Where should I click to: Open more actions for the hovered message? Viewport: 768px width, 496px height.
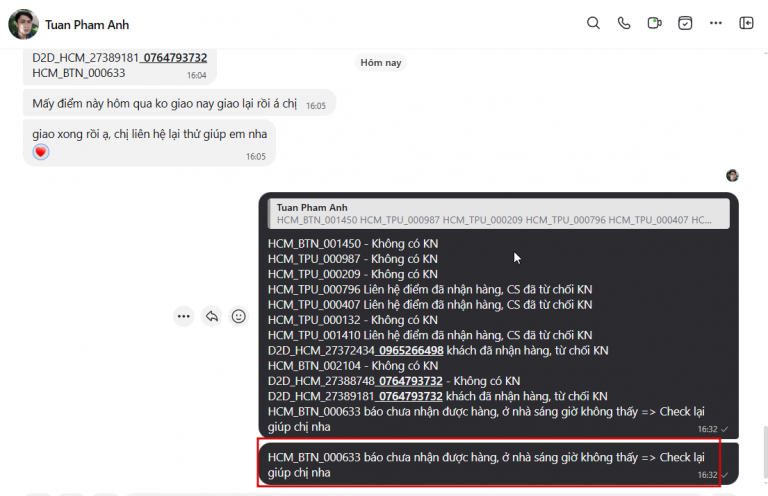click(184, 316)
